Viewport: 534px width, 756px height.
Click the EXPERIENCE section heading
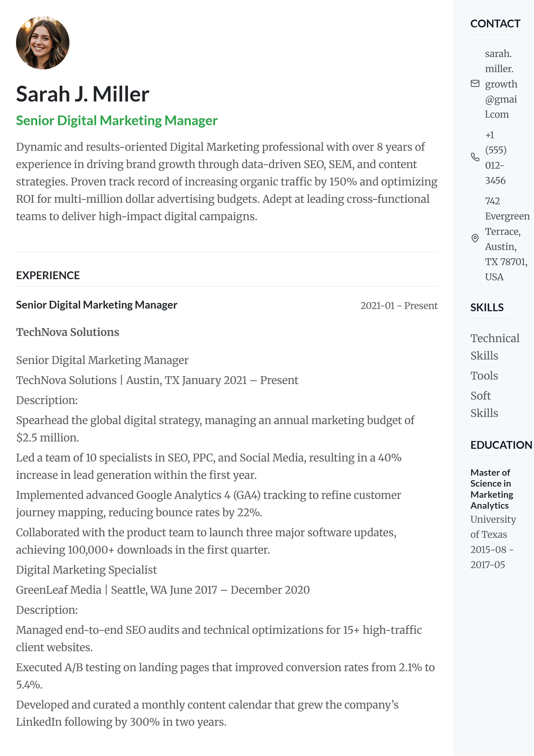(x=48, y=275)
